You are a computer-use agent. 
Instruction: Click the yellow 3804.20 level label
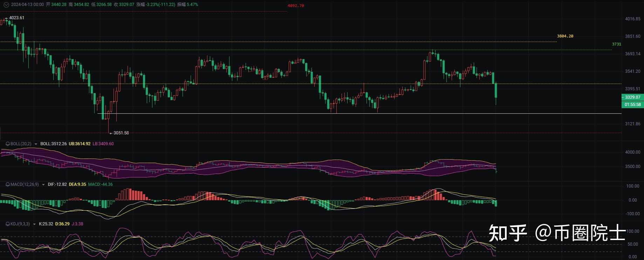click(565, 36)
